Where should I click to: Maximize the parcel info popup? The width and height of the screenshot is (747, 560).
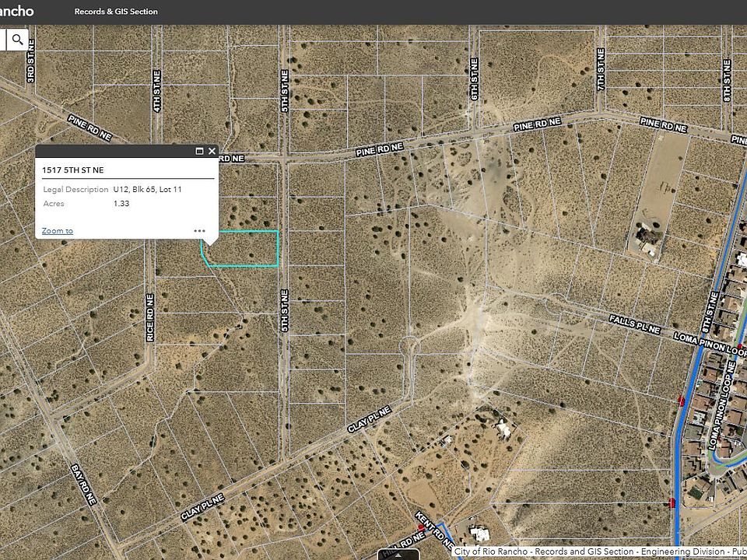tap(199, 152)
